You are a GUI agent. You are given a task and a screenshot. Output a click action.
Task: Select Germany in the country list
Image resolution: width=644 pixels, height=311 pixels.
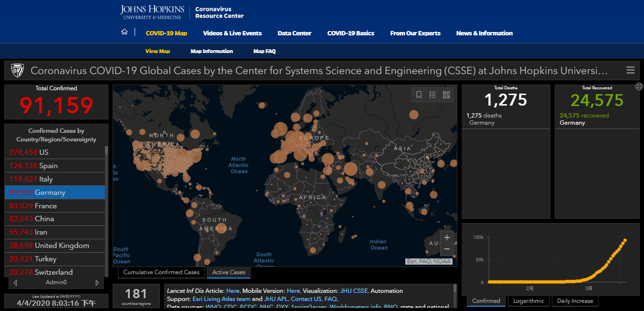tap(55, 193)
